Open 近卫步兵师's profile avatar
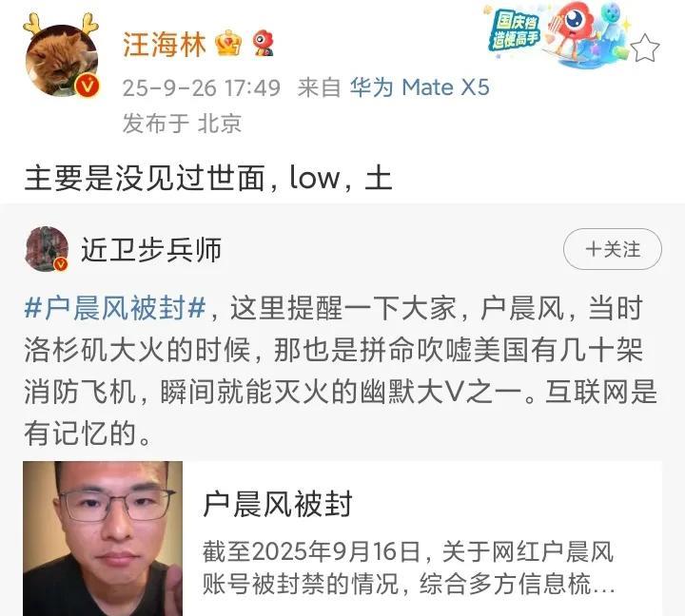685x616 pixels. coord(47,248)
